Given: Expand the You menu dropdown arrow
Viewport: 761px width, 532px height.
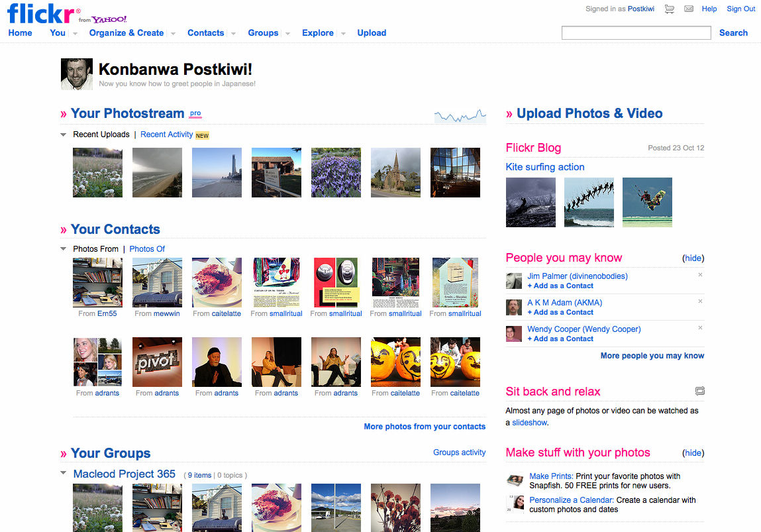Looking at the screenshot, I should (76, 34).
